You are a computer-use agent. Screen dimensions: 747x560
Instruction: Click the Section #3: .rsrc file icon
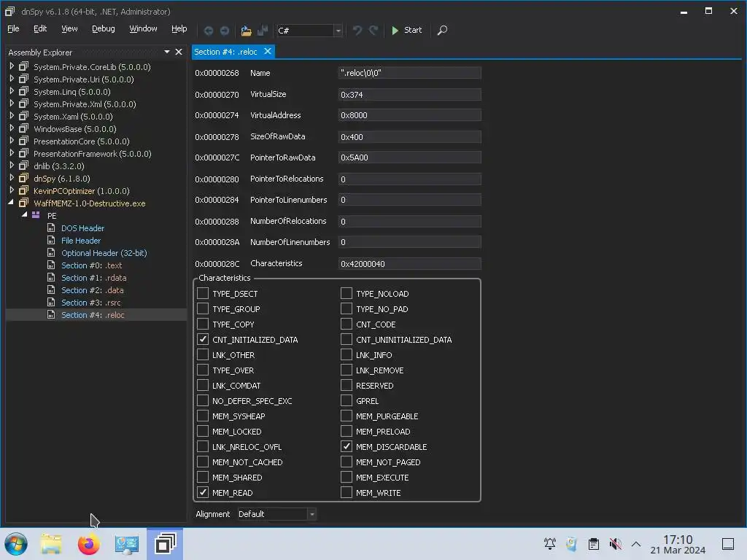(x=51, y=302)
